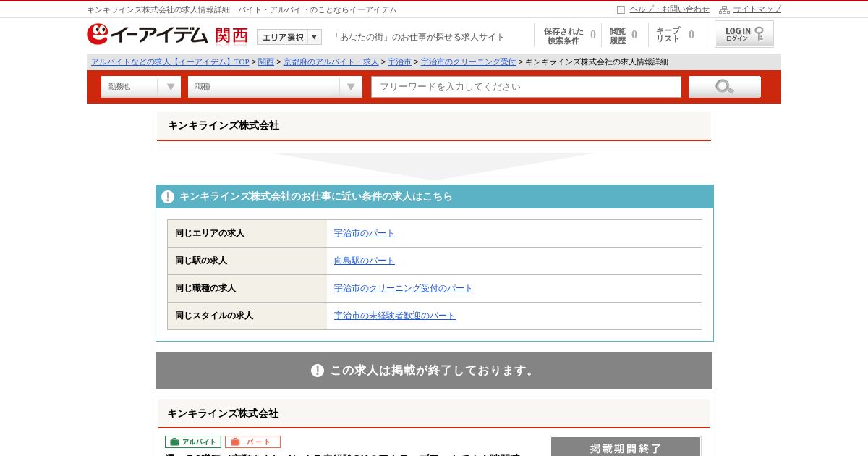Click the magnifier search button
This screenshot has width=868, height=456.
[x=725, y=87]
